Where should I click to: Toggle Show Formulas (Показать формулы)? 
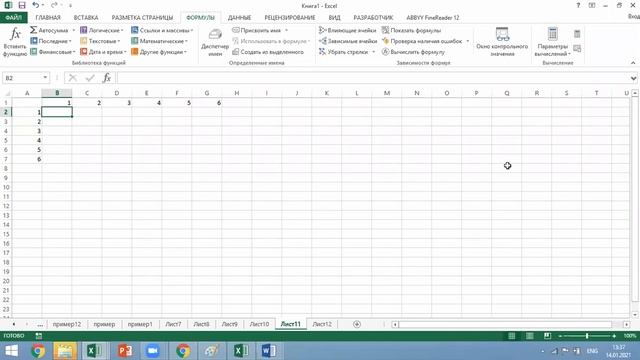(411, 30)
